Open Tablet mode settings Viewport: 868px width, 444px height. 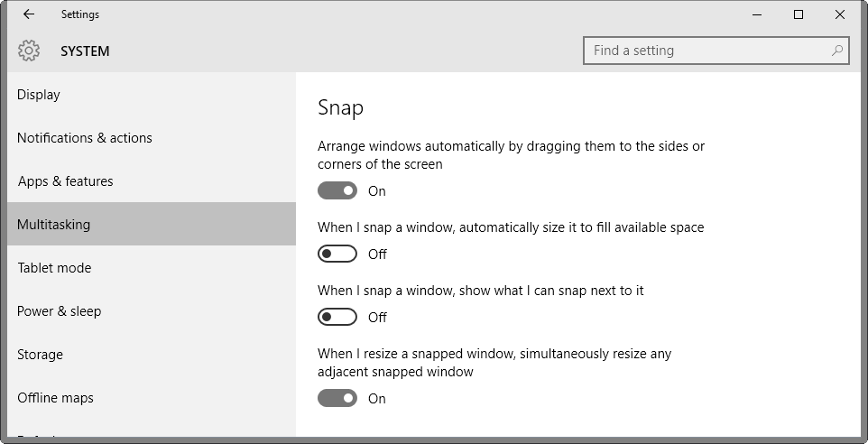54,268
